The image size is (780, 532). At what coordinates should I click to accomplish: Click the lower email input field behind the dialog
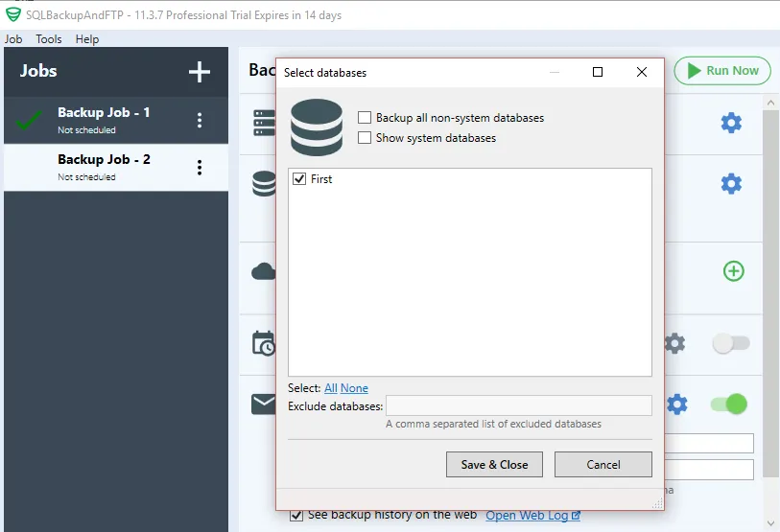point(709,470)
